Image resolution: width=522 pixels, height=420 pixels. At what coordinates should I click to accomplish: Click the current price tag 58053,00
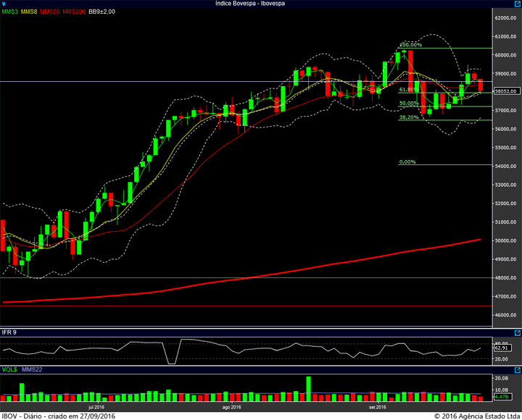(507, 91)
